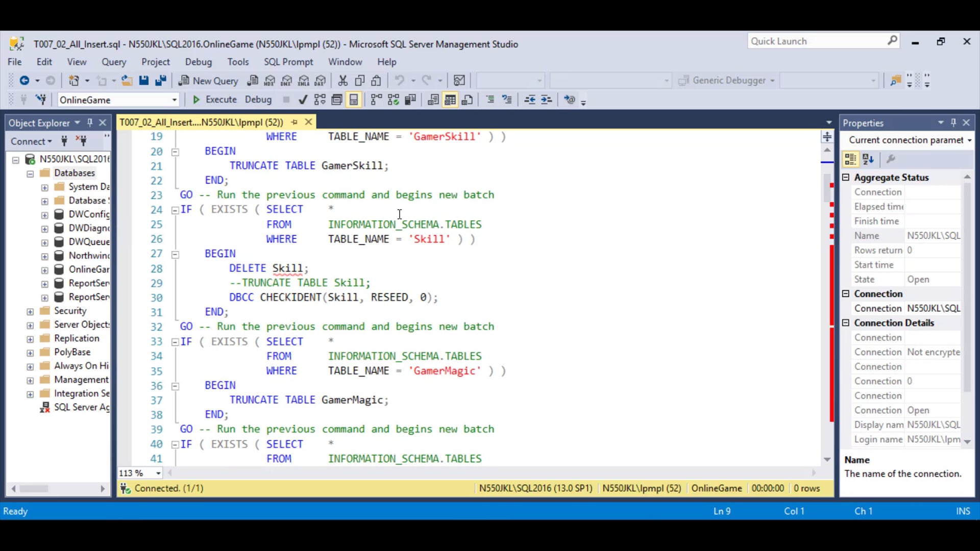The image size is (980, 551).
Task: Open the SQL Prompt menu
Action: 288,62
